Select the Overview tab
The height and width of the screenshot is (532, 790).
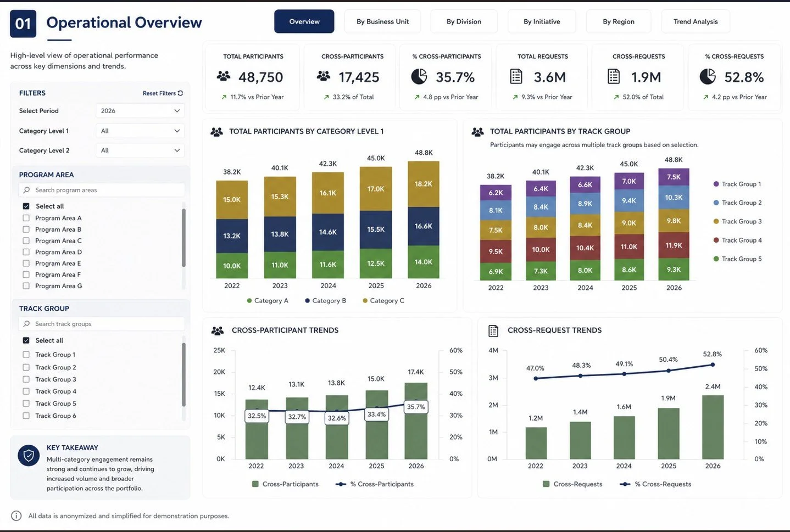tap(304, 21)
